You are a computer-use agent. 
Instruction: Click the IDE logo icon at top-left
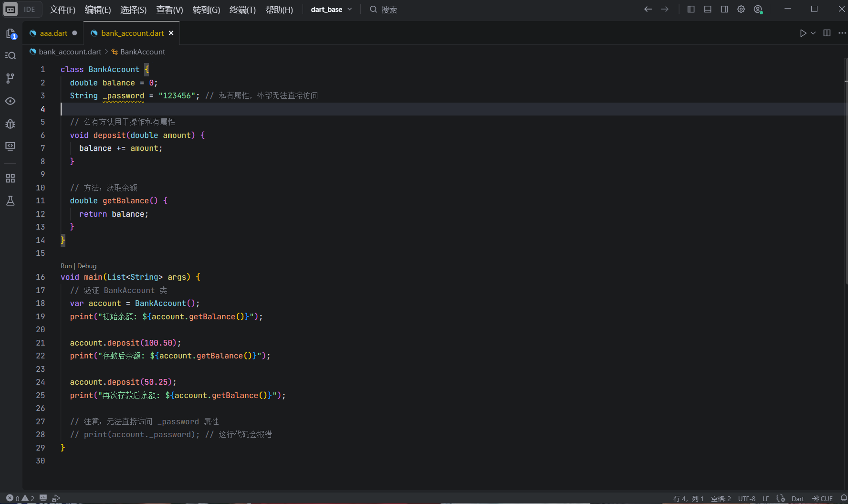[x=10, y=9]
